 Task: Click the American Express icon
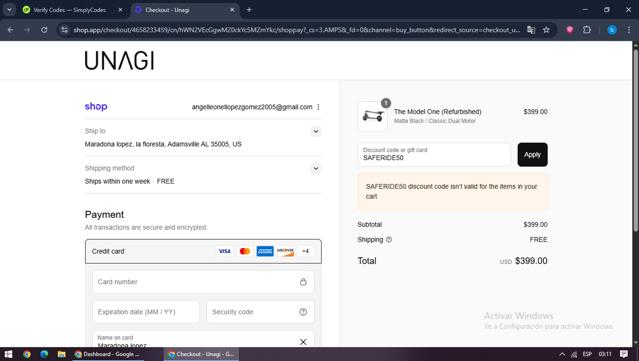[x=265, y=251]
